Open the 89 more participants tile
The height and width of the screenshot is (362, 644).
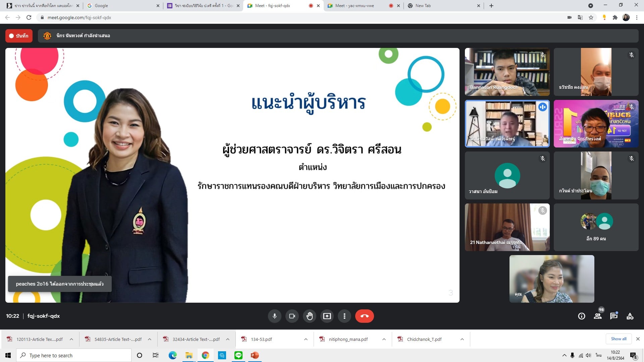click(596, 227)
